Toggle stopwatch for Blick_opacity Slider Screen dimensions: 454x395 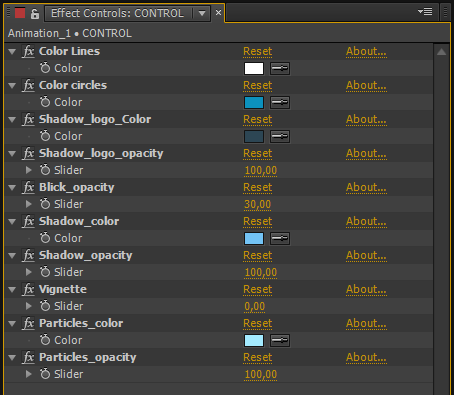[x=45, y=204]
